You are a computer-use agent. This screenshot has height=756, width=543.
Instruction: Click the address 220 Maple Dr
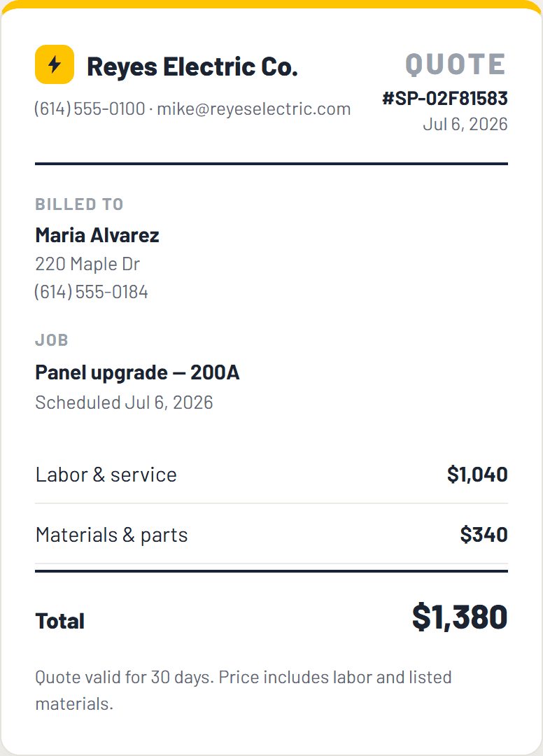click(87, 264)
